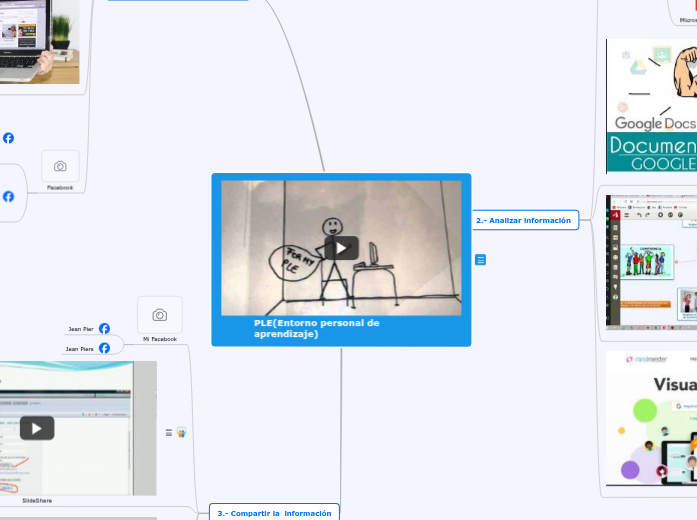The height and width of the screenshot is (520, 697).
Task: Play the central PLE video
Action: pyautogui.click(x=341, y=248)
